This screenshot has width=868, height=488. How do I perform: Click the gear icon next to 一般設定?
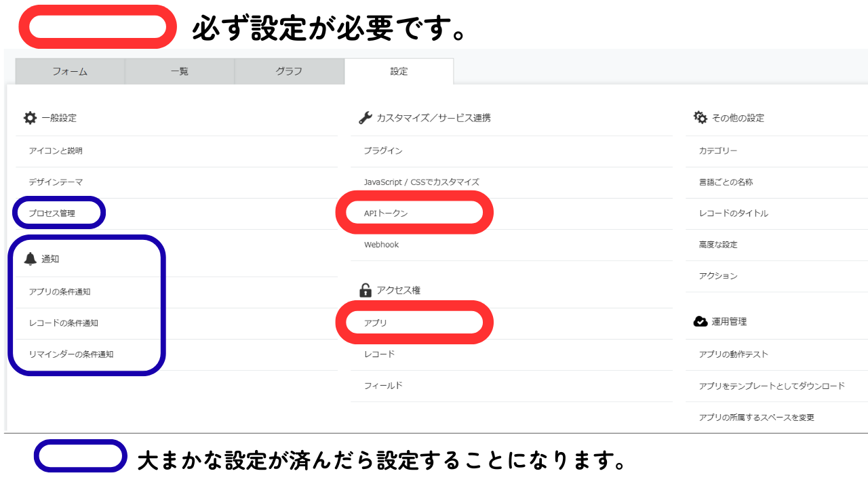(30, 117)
